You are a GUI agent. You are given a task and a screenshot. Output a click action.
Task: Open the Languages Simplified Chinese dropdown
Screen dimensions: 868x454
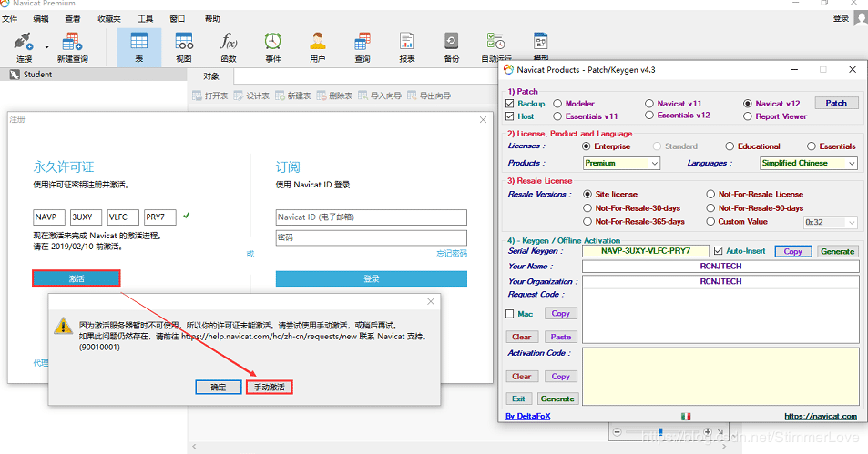[808, 163]
